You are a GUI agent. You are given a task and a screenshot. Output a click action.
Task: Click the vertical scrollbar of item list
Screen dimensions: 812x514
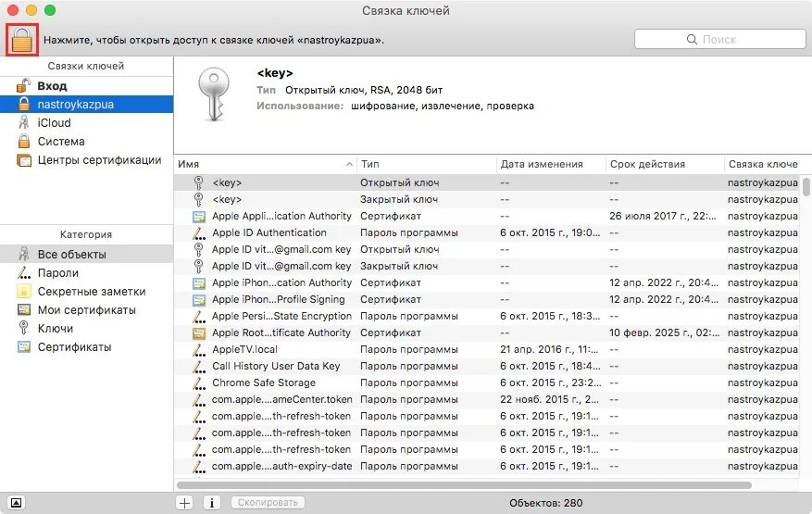[806, 187]
